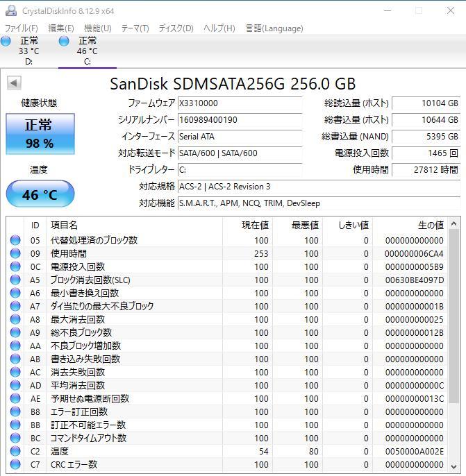Click the 項目名 column header
The width and height of the screenshot is (466, 476).
pos(134,226)
